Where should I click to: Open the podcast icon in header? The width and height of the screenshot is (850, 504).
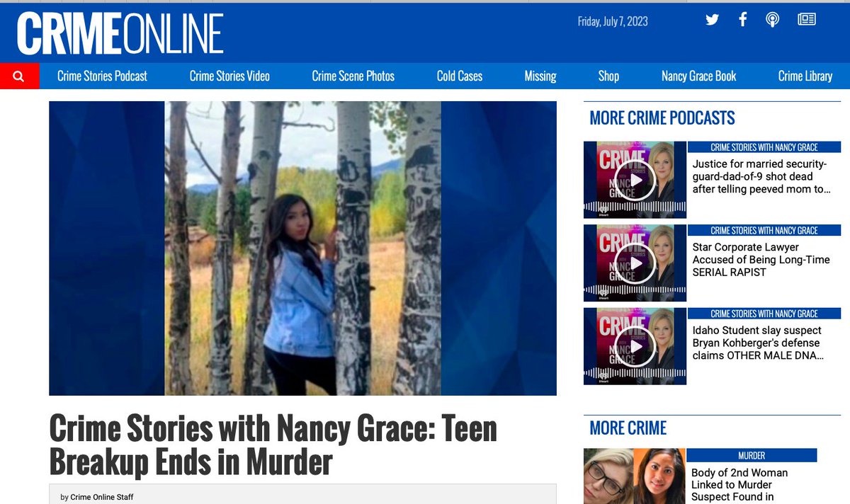pos(773,20)
